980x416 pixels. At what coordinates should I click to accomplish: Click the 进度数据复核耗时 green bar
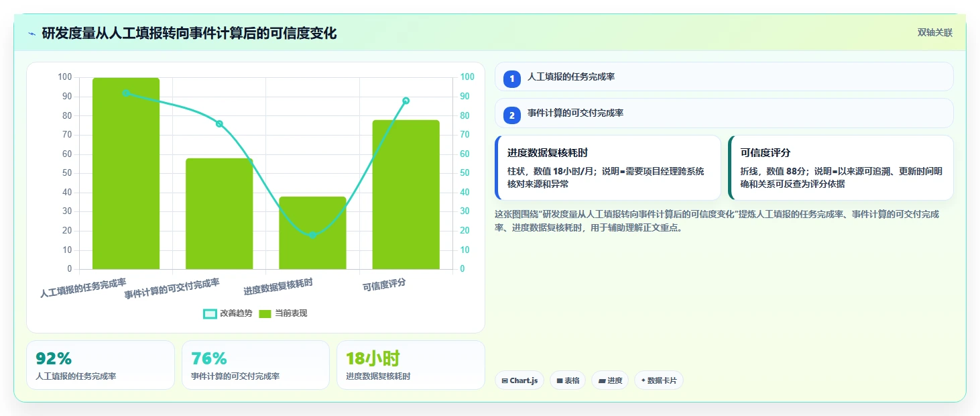coord(312,233)
